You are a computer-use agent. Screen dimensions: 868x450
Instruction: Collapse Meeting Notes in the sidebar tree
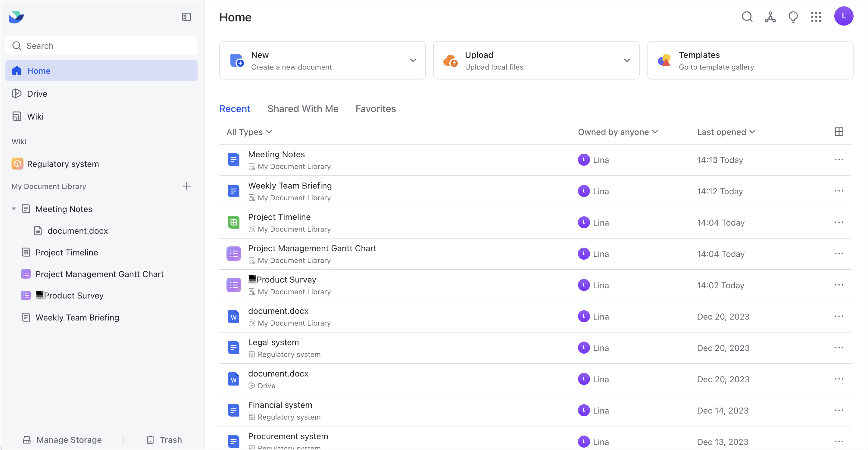tap(14, 209)
